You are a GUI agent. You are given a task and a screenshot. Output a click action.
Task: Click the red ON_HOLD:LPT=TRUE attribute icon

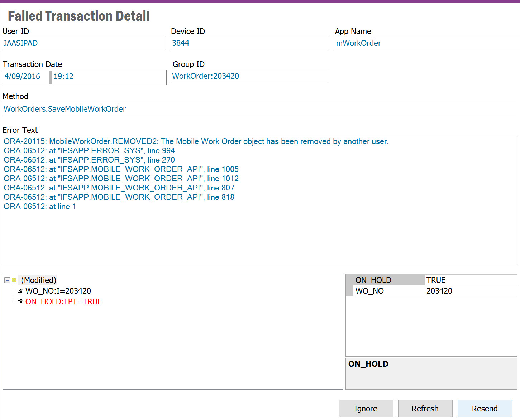(x=20, y=302)
